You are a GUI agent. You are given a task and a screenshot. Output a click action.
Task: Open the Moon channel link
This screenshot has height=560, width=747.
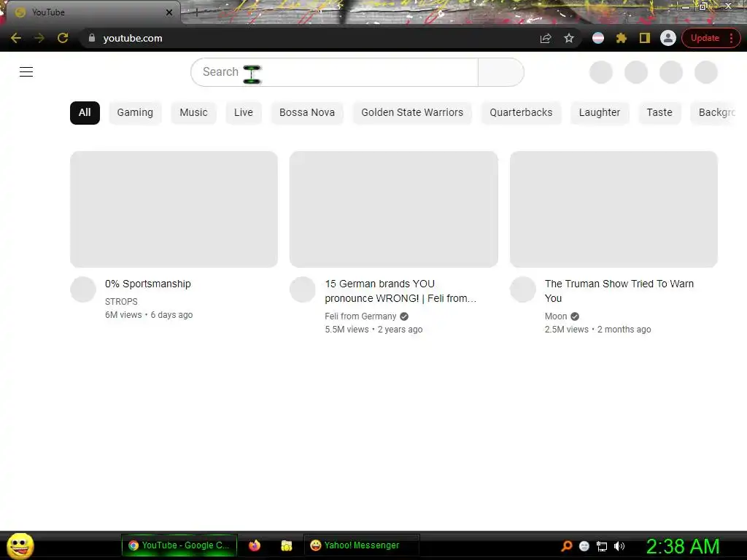(556, 316)
